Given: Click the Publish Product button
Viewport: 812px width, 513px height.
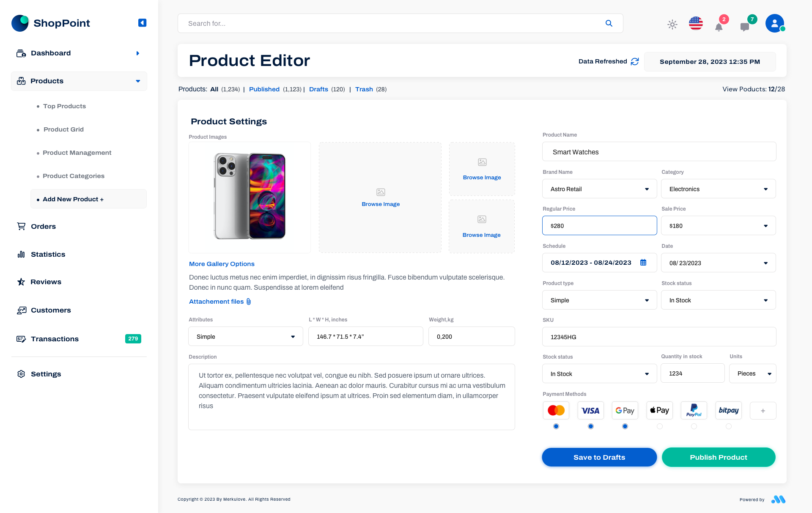Looking at the screenshot, I should click(718, 457).
